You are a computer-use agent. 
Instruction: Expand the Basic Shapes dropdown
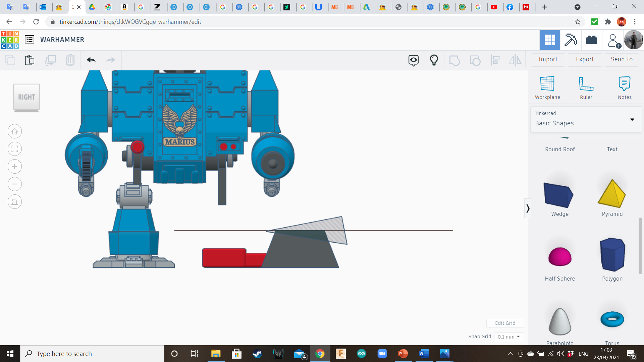point(632,119)
